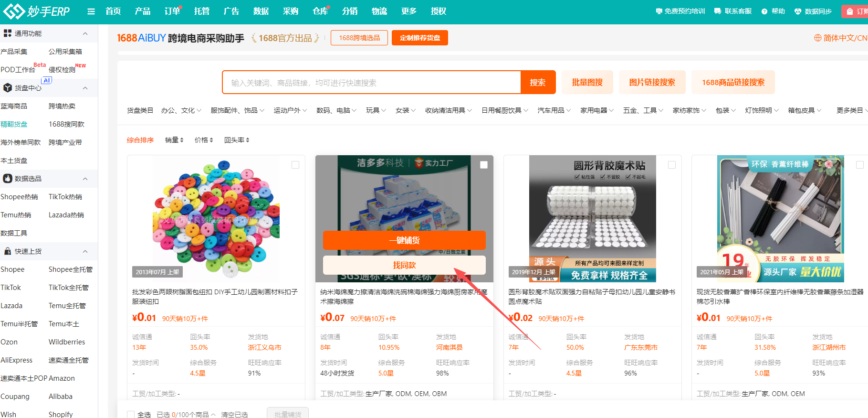Open 联系客服 chat icon

pos(718,11)
